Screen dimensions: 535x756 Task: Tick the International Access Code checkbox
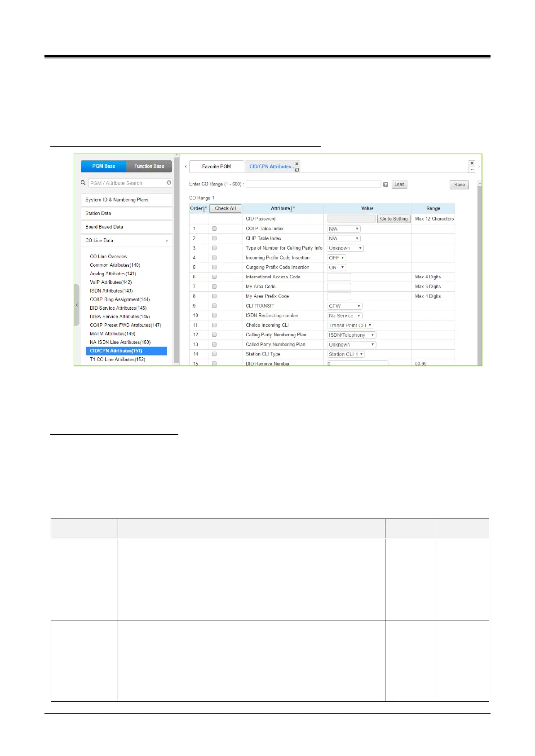214,277
